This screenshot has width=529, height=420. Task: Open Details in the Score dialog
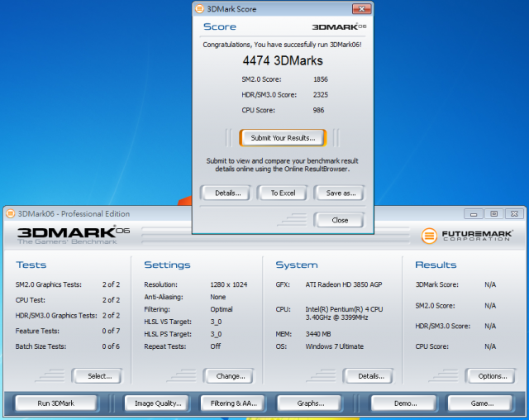tap(225, 193)
